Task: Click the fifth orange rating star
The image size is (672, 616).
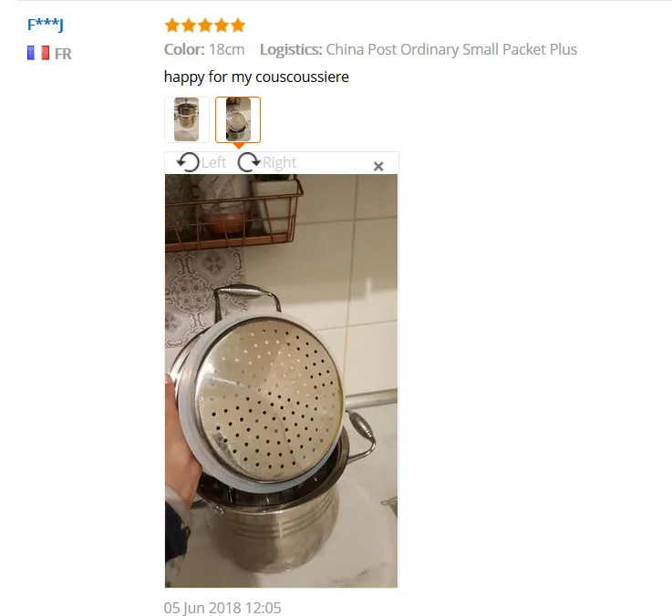Action: pos(238,26)
